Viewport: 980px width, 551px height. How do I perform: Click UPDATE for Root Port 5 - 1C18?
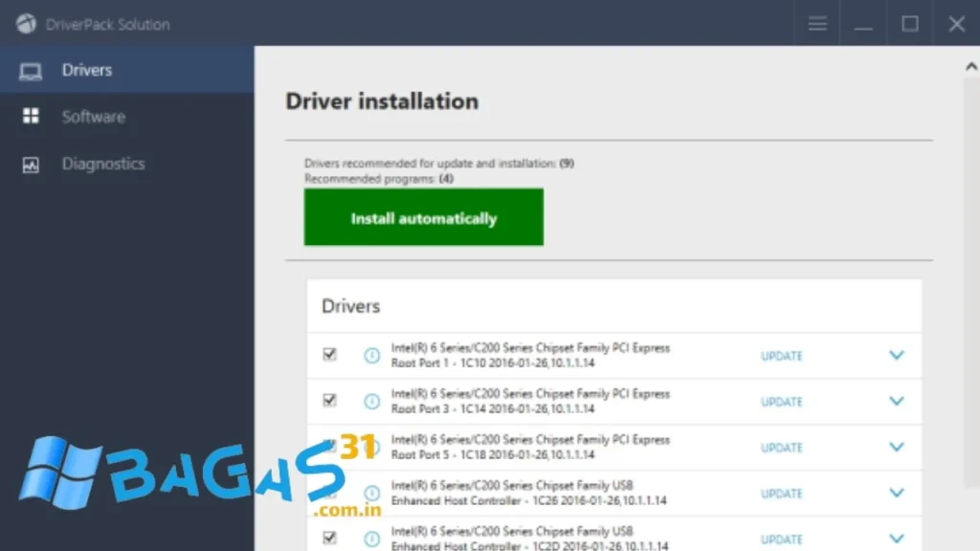[x=781, y=448]
